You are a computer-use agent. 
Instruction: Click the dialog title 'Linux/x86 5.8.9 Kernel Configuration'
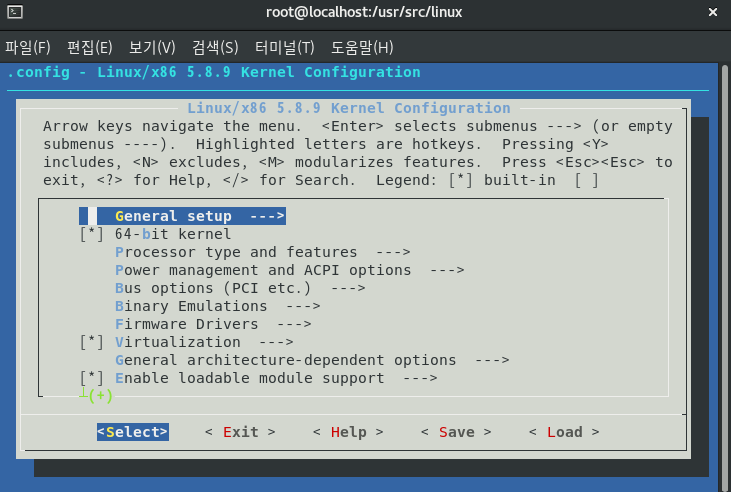point(349,108)
